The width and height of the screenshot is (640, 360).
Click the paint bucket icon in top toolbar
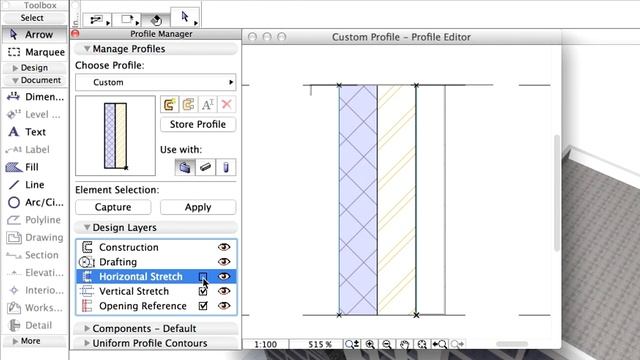[156, 20]
